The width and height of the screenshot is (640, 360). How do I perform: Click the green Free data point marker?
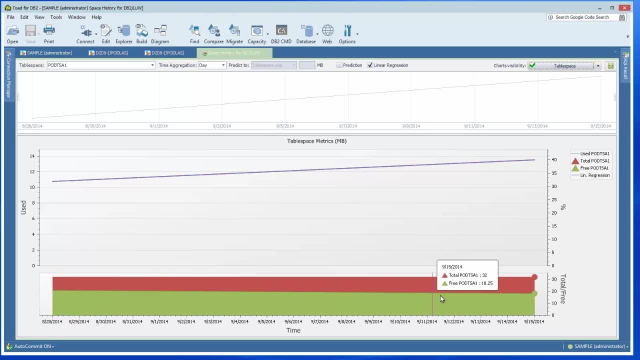[x=534, y=293]
